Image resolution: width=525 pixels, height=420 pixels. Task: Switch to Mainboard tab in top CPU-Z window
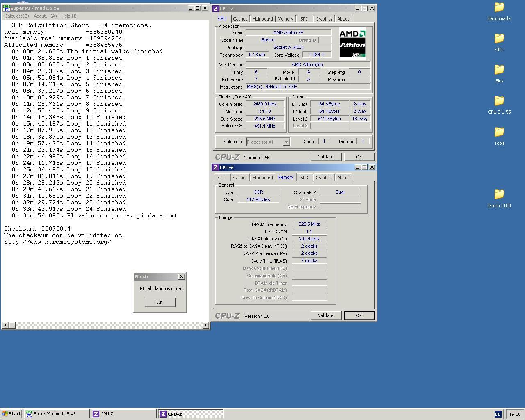(262, 19)
